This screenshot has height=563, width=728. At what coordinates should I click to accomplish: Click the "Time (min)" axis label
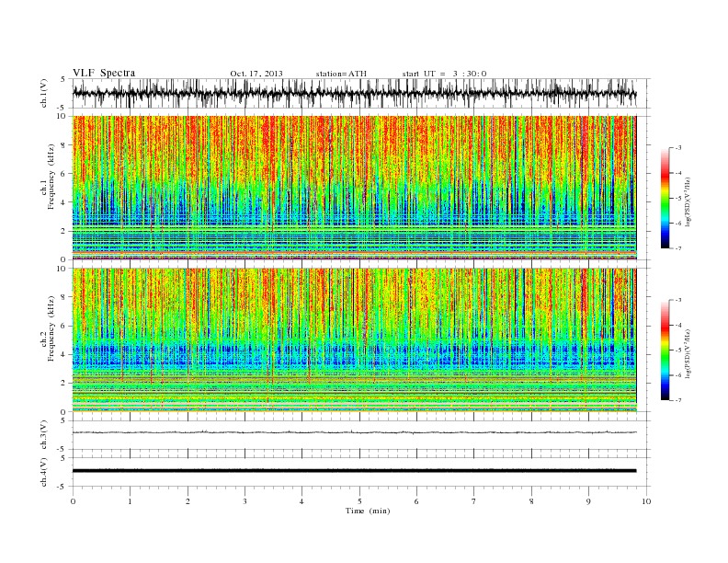(x=368, y=511)
